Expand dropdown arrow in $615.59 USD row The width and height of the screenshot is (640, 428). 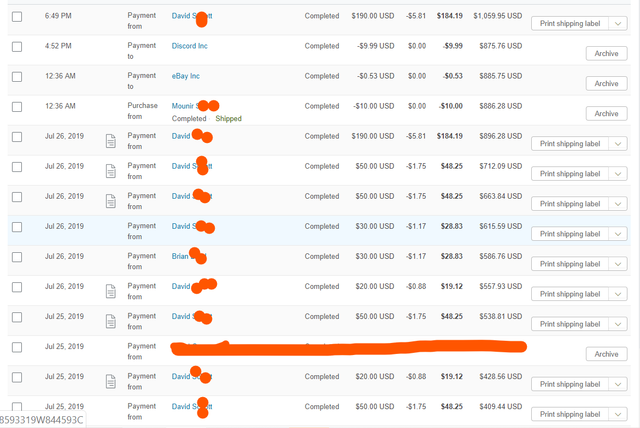(618, 234)
